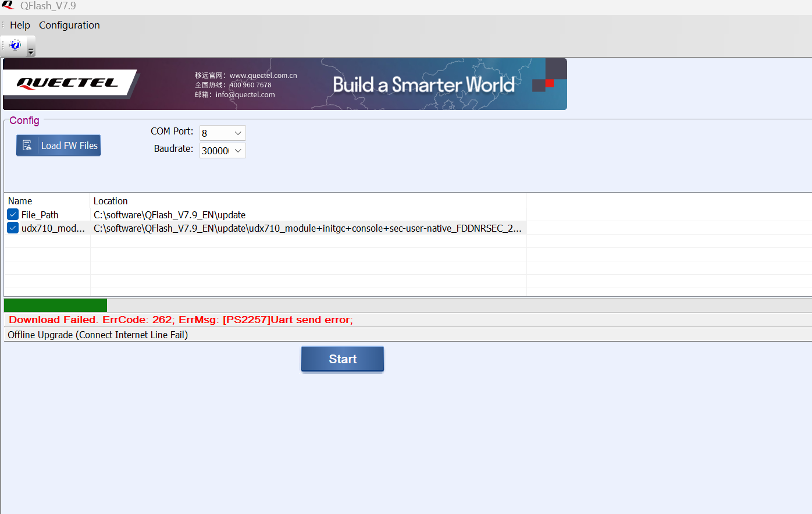Click the document icon on Load FW Files
Viewport: 812px width, 514px height.
[x=27, y=146]
